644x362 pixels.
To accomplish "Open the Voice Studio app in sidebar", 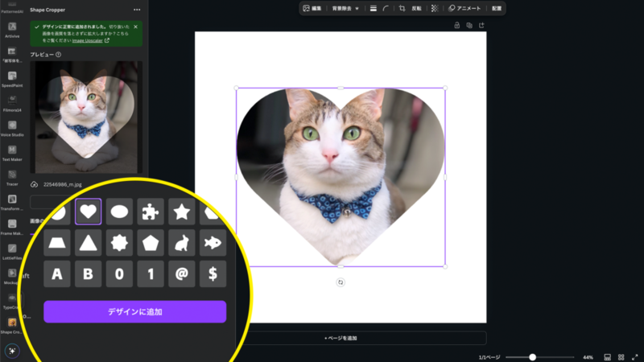I will point(12,129).
